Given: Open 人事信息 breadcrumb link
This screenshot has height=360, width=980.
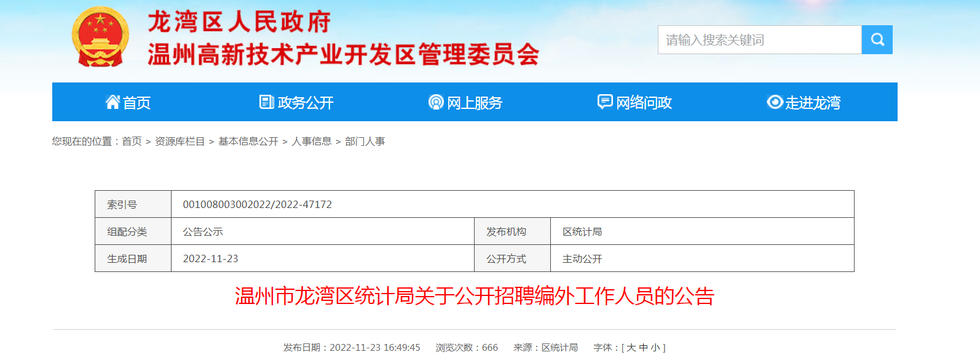Looking at the screenshot, I should 312,142.
